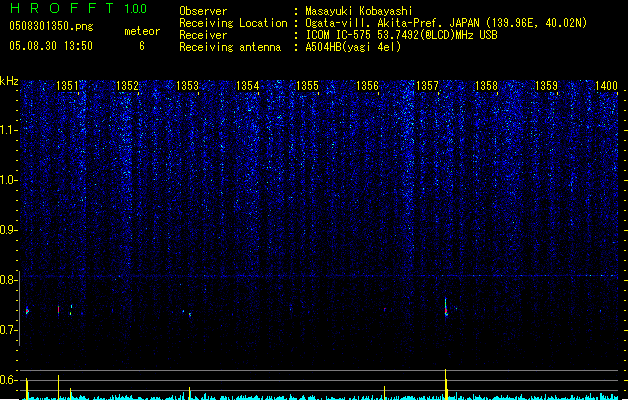The height and width of the screenshot is (400, 629).
Task: Click the version number 1.0.0
Action: click(136, 8)
